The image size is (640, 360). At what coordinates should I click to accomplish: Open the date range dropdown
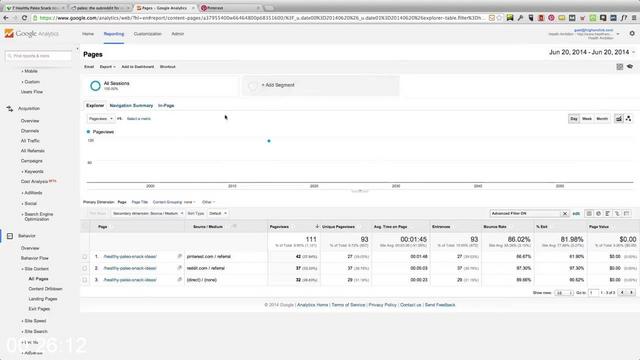coord(592,52)
